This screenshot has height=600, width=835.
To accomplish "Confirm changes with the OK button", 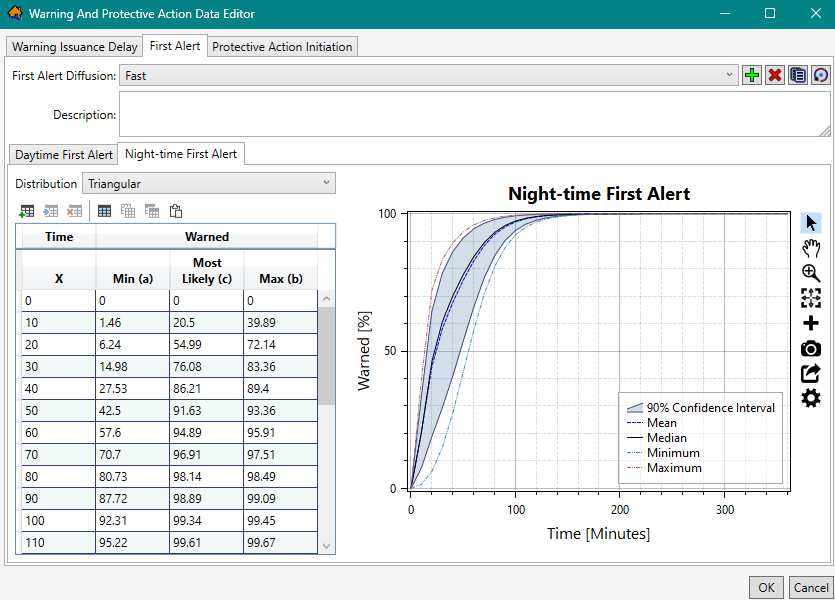I will click(x=766, y=587).
